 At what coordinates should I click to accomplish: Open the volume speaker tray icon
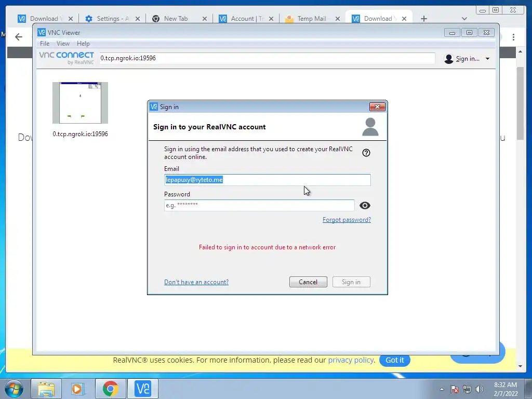pos(479,389)
